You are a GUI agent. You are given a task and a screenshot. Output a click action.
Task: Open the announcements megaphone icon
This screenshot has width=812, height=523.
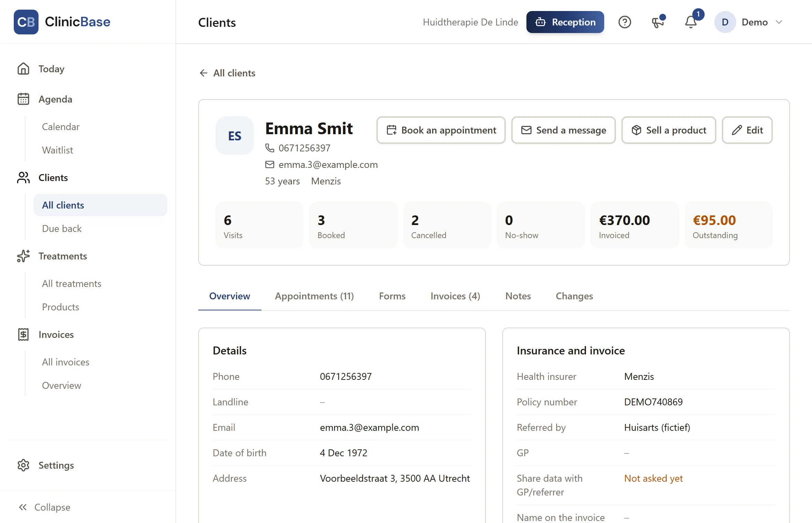coord(658,22)
